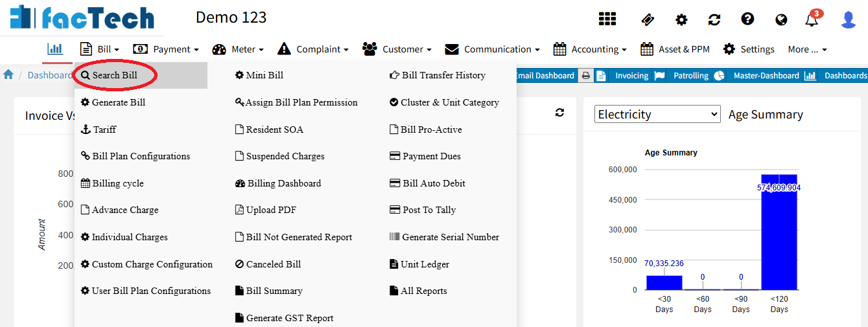Viewport: 868px width, 327px height.
Task: Open the user profile avatar
Action: point(848,19)
